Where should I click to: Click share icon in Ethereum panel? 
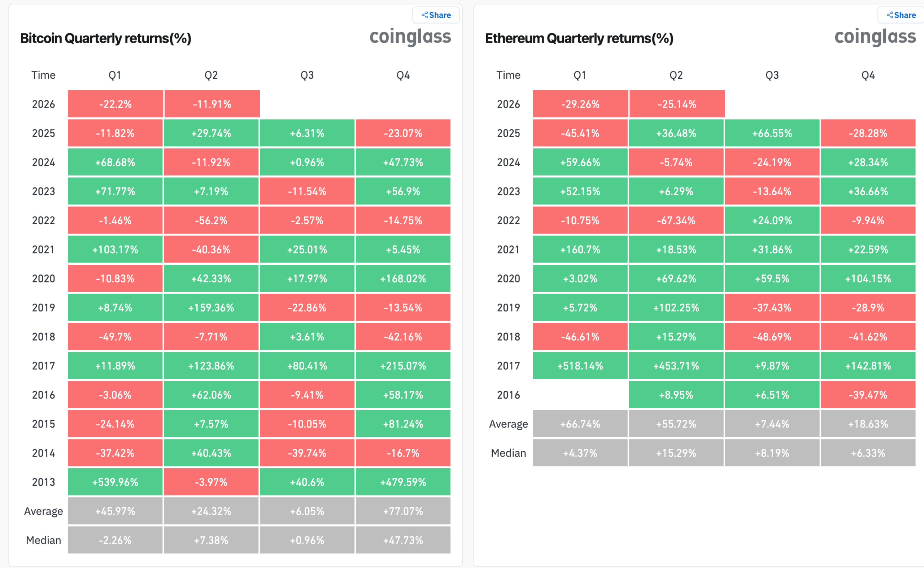point(889,15)
